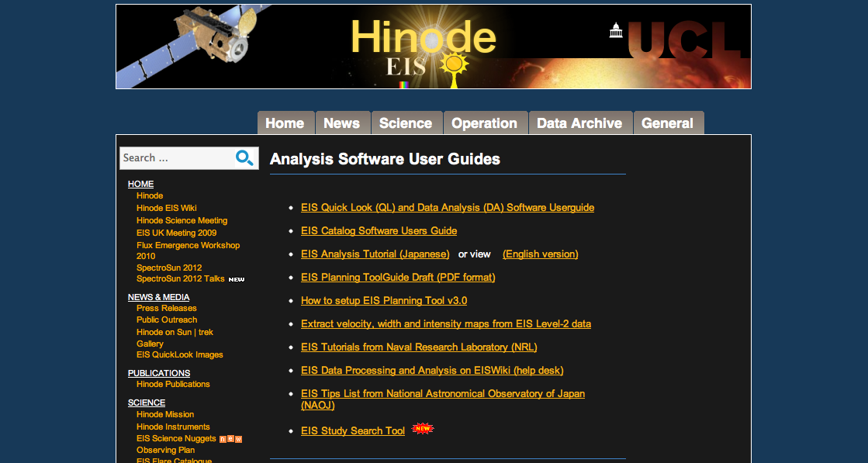Switch to the News tab
The image size is (868, 463).
[341, 123]
